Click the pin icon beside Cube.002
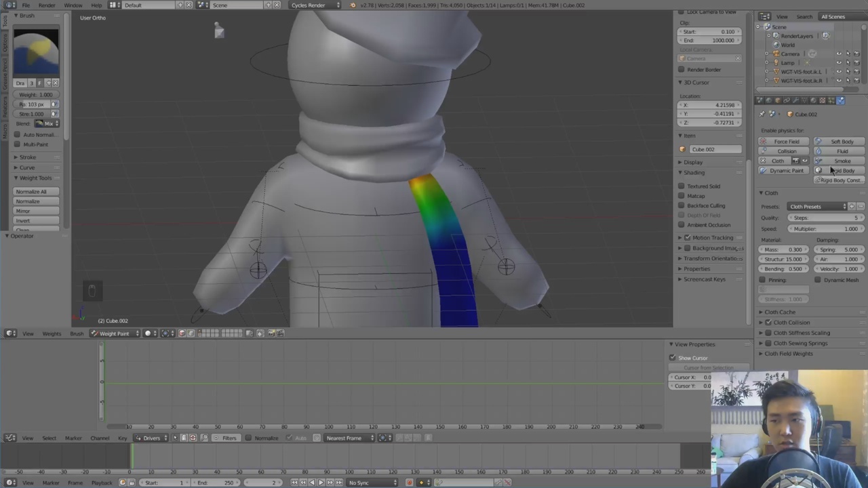This screenshot has width=868, height=488. (x=762, y=114)
